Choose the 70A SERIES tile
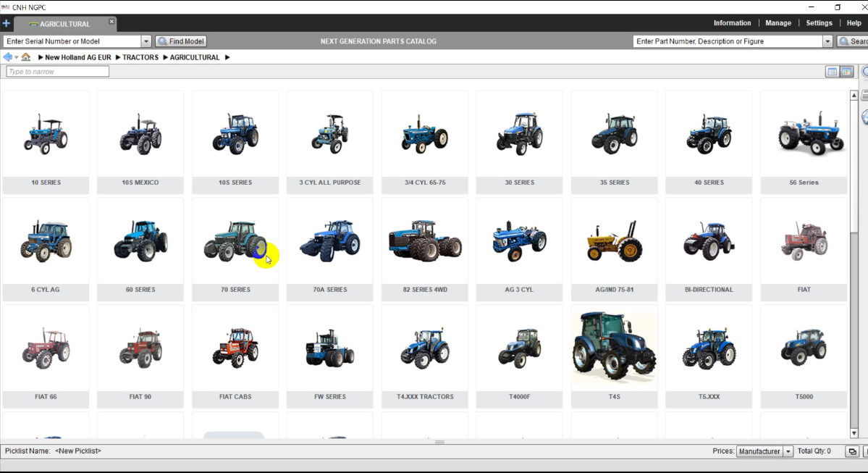Viewport: 868px width, 473px height. 330,249
